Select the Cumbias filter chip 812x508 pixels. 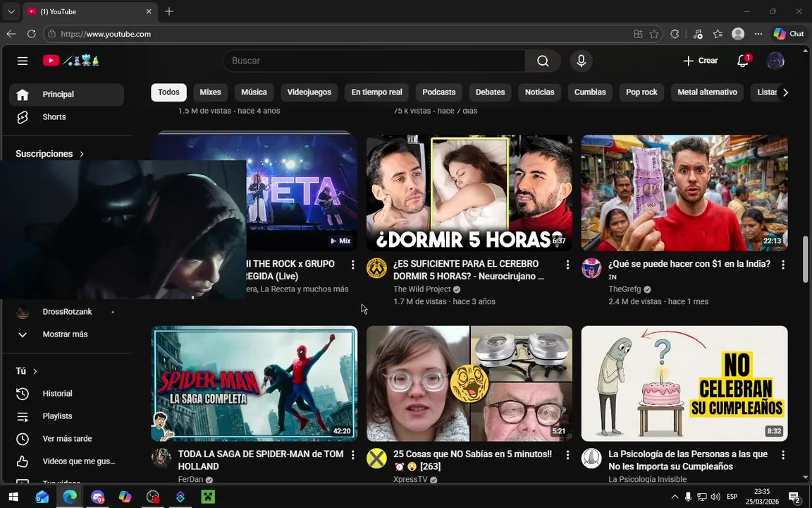[590, 92]
